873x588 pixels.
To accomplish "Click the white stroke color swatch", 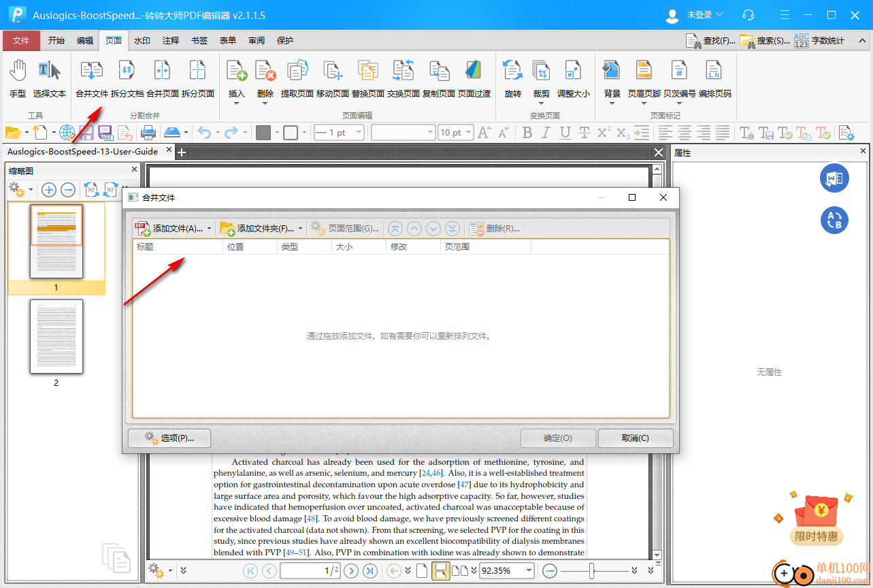I will pos(291,133).
